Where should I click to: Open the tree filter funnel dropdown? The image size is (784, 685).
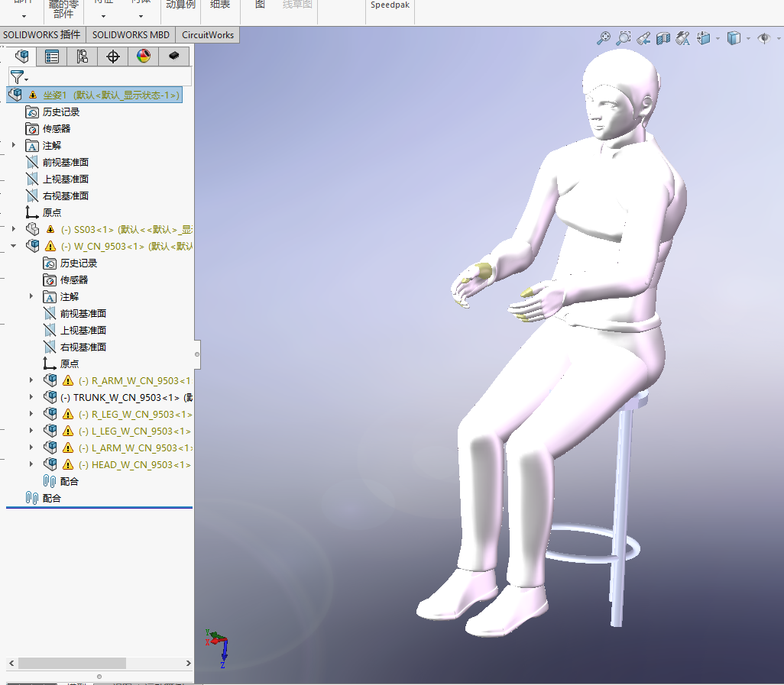pyautogui.click(x=19, y=77)
